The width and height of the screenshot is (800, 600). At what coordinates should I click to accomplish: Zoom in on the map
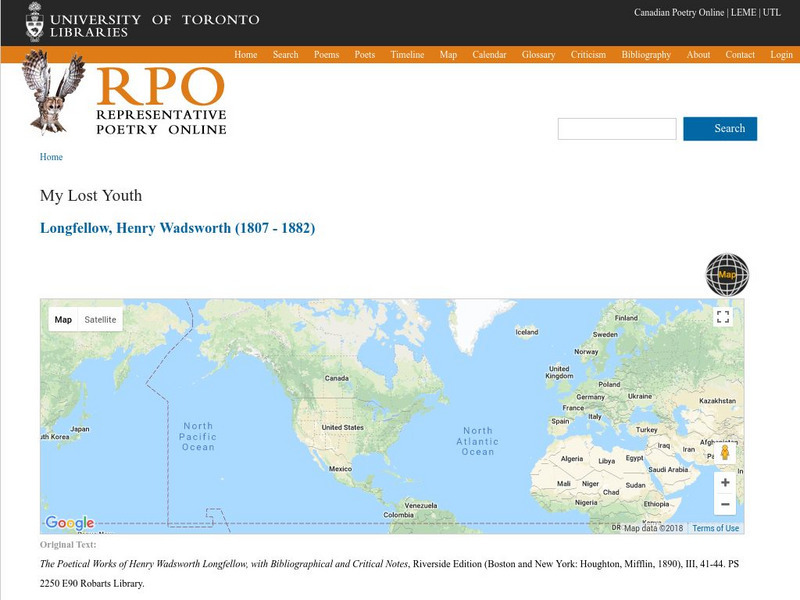click(x=724, y=483)
